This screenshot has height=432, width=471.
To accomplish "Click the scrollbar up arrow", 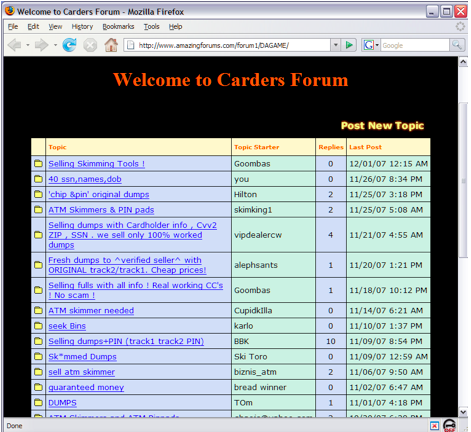I will (463, 62).
